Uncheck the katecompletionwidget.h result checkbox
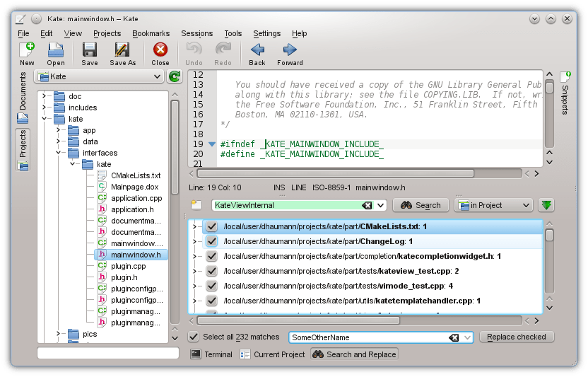Screen dimensions: 588x377 (212, 256)
